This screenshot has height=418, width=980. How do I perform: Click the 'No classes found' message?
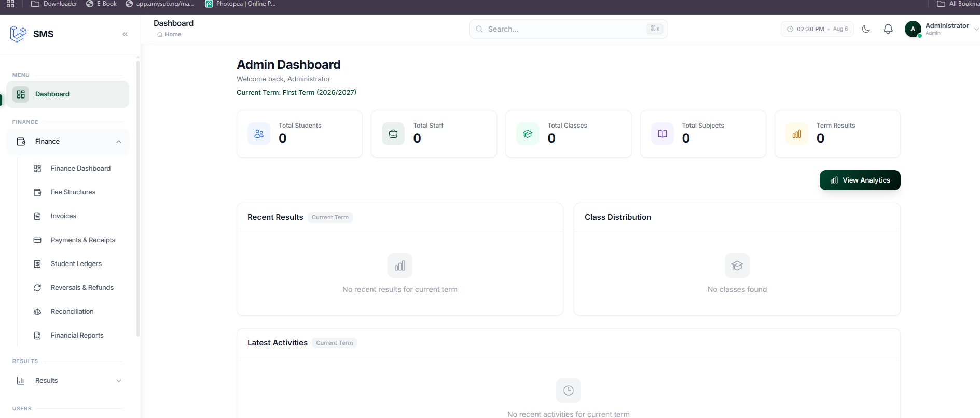point(737,290)
